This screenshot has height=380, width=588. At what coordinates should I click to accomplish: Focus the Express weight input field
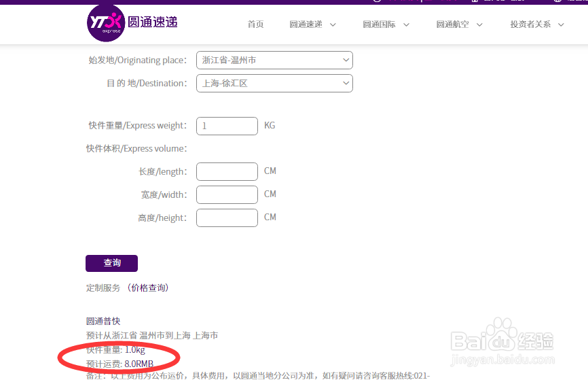[227, 126]
